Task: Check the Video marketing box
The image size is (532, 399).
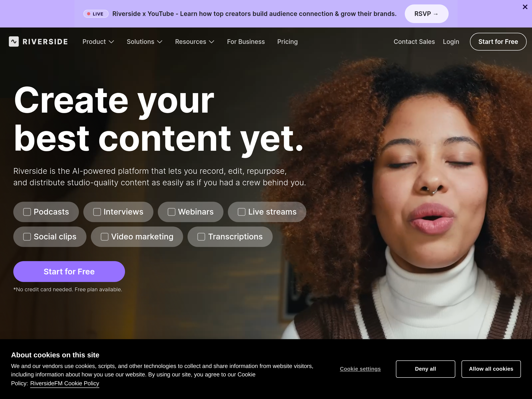Action: pyautogui.click(x=104, y=237)
